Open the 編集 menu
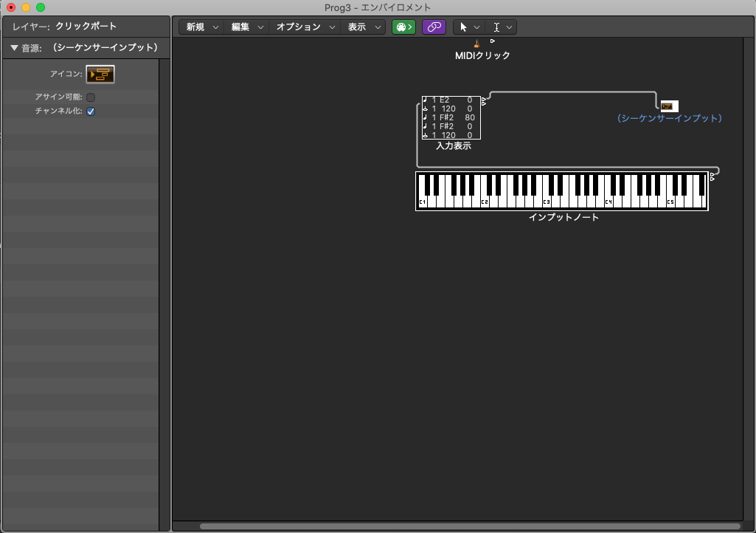This screenshot has width=756, height=533. tap(246, 27)
